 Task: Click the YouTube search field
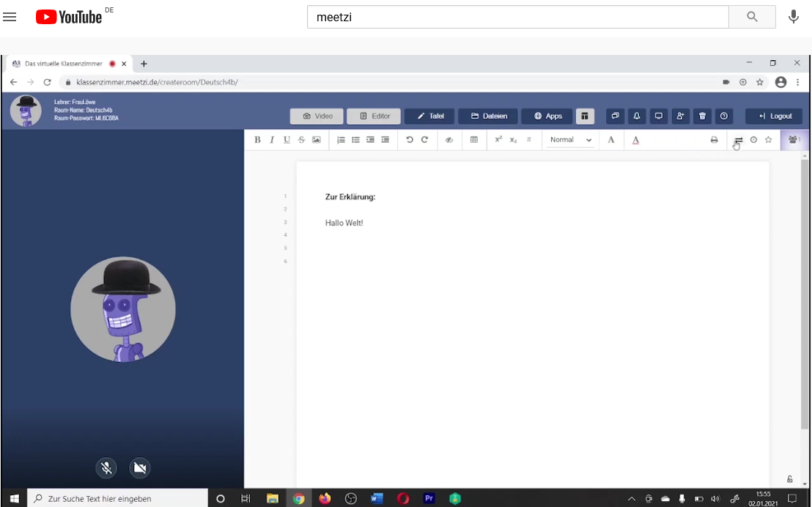click(517, 17)
